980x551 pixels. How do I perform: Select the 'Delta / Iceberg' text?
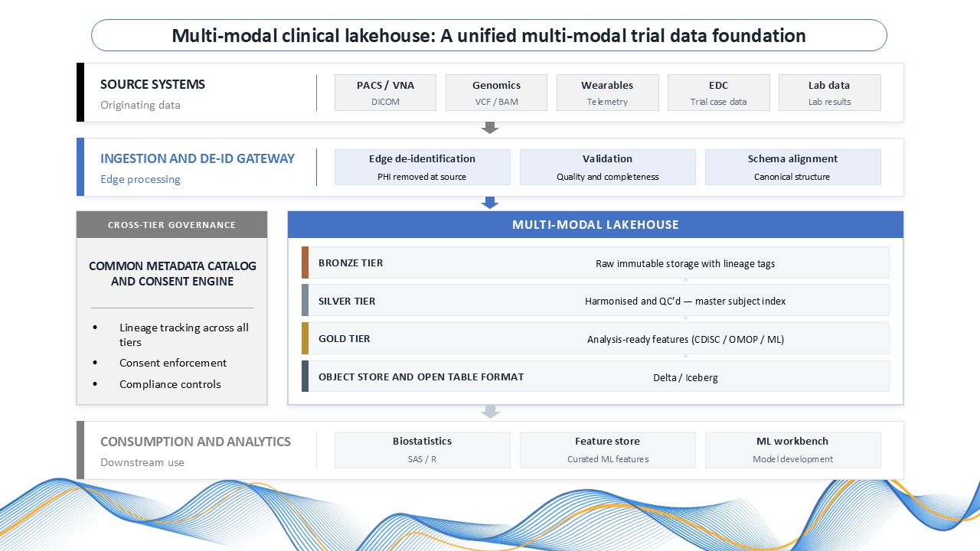(685, 377)
